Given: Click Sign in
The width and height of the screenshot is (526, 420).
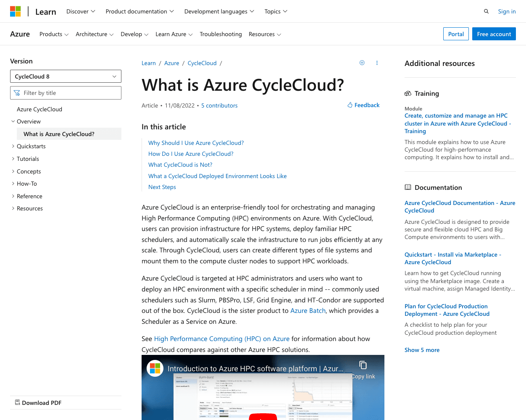Looking at the screenshot, I should 507,11.
